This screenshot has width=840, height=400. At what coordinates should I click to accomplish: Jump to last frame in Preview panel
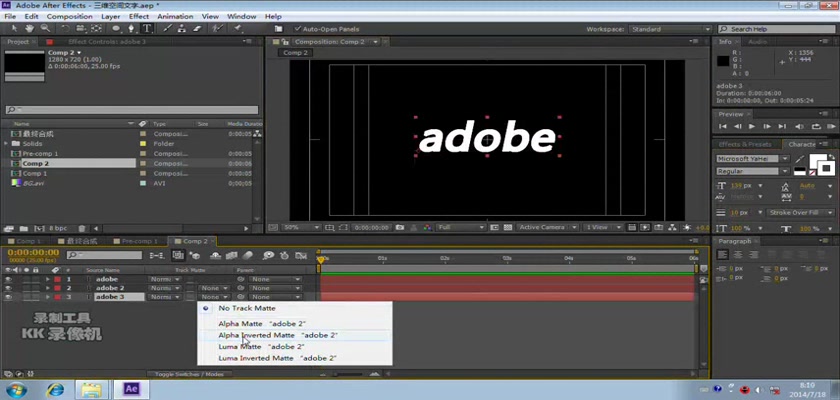point(783,126)
